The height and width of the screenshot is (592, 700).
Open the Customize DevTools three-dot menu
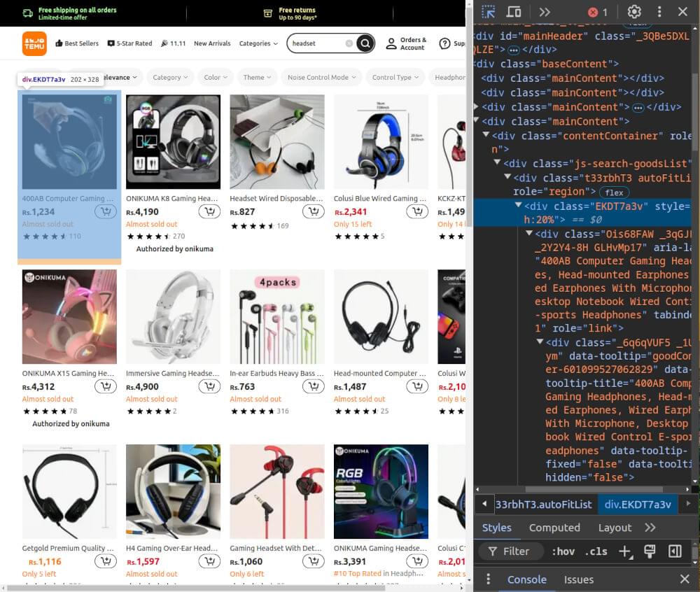(x=660, y=12)
